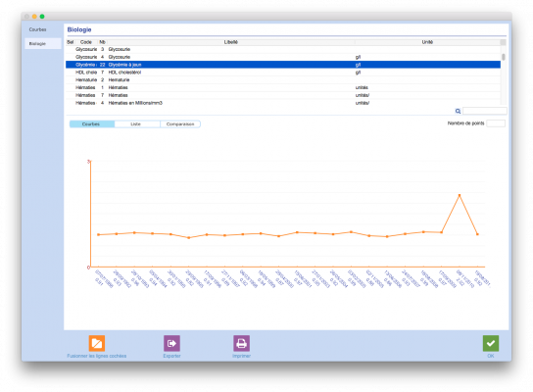
Task: Select the HDL cholestérol row
Action: click(283, 73)
